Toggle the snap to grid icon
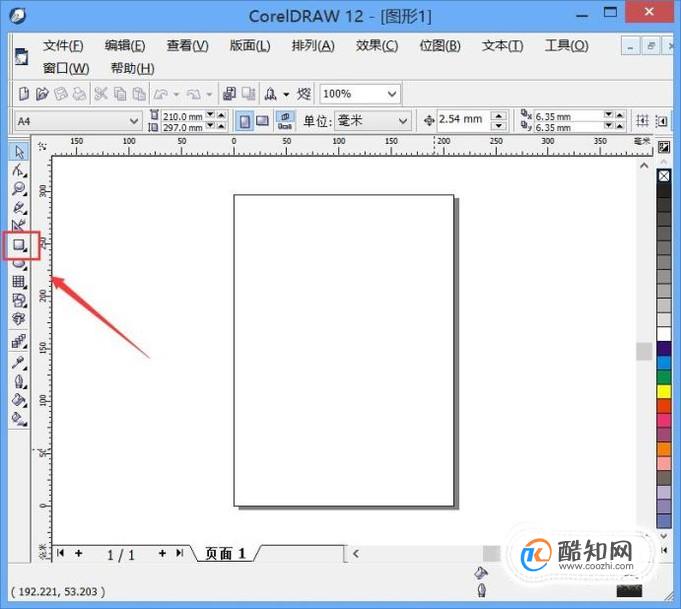 click(642, 121)
